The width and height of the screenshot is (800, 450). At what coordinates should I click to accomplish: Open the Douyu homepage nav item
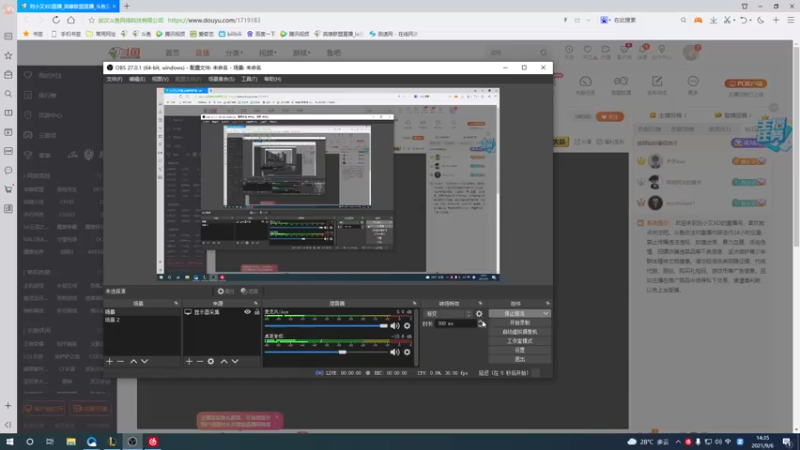172,53
